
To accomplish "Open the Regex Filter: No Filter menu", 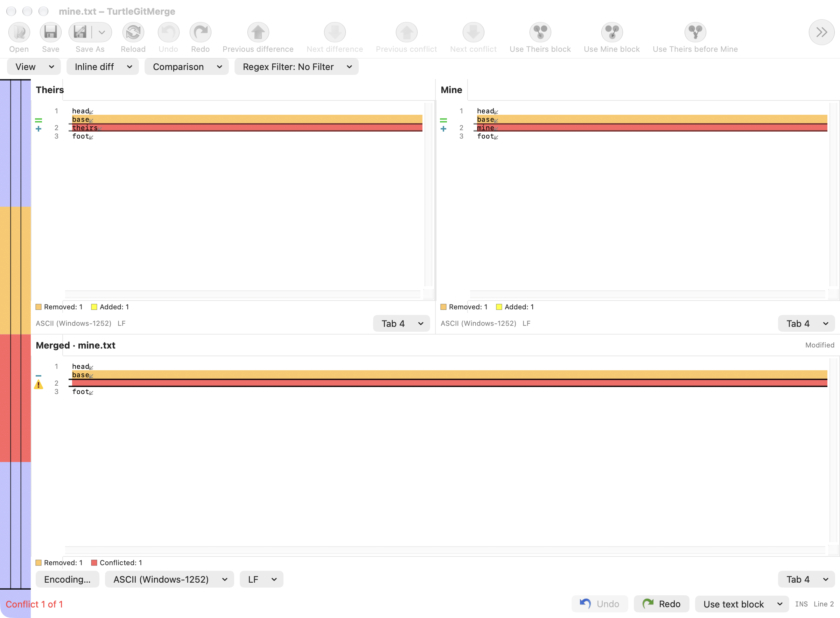I will tap(296, 67).
